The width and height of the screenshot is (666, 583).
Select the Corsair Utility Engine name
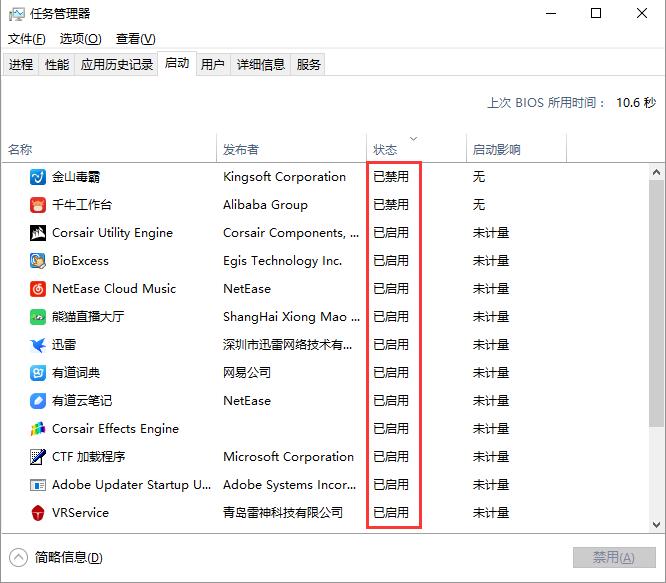113,233
